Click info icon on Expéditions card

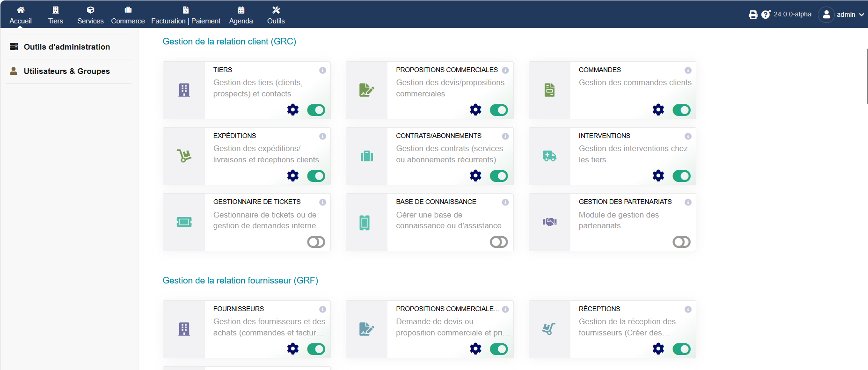322,136
